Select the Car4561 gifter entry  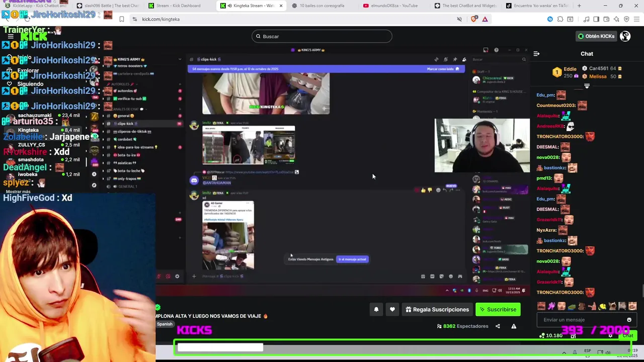[602, 68]
